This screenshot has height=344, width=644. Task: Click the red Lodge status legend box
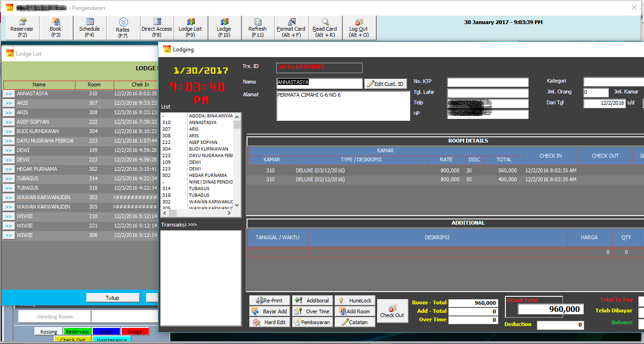[x=135, y=332]
